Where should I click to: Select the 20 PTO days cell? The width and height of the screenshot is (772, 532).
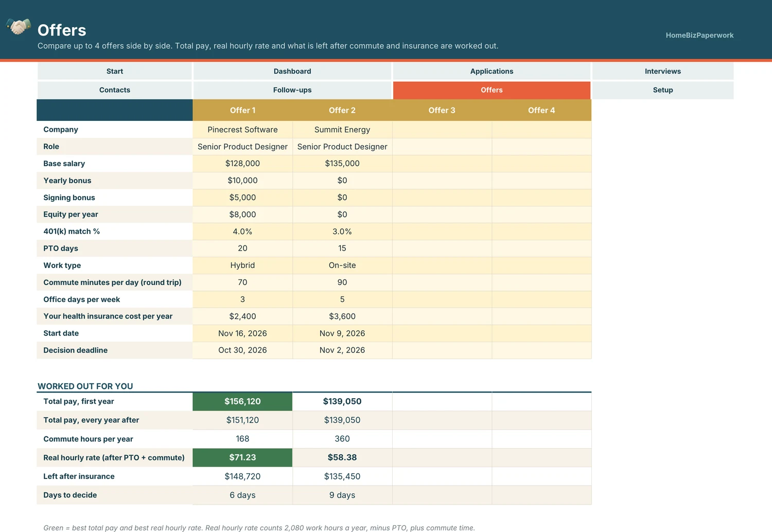(x=242, y=249)
